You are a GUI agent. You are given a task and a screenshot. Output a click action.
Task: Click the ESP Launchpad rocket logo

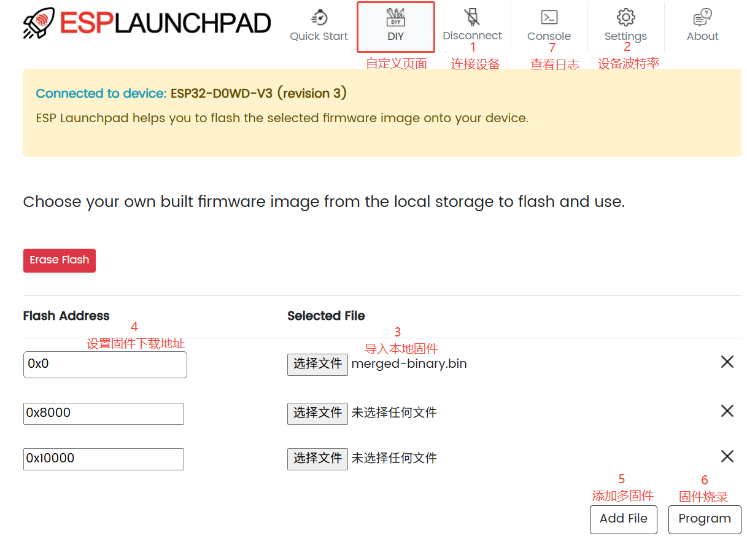pyautogui.click(x=40, y=23)
